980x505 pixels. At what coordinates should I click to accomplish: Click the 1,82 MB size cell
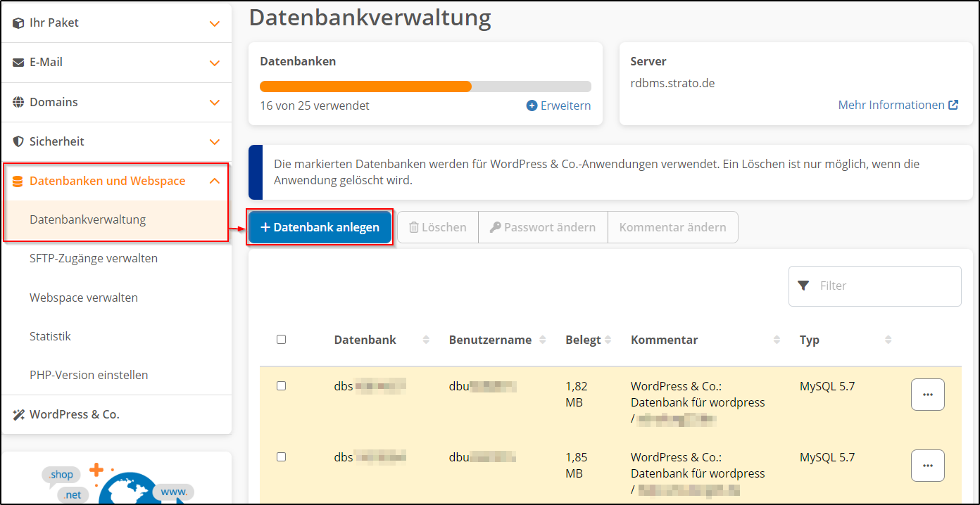[x=576, y=395]
